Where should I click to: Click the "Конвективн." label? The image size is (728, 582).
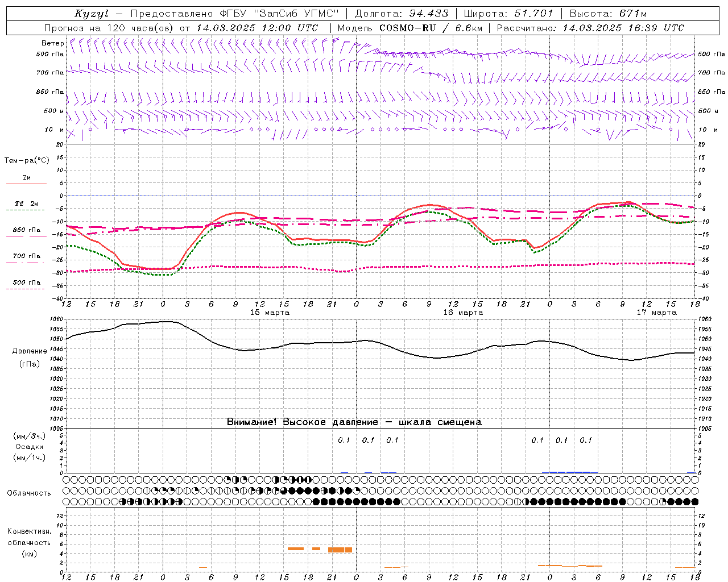pyautogui.click(x=30, y=531)
